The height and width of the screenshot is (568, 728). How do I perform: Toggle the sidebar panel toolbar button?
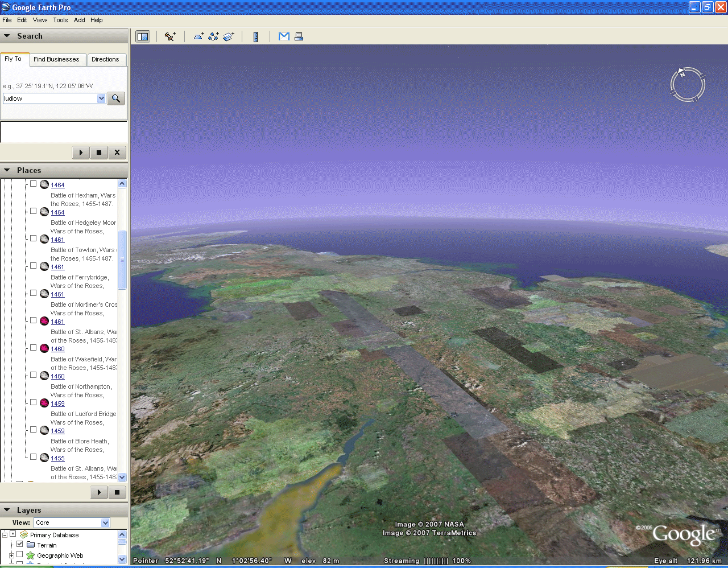pos(143,36)
